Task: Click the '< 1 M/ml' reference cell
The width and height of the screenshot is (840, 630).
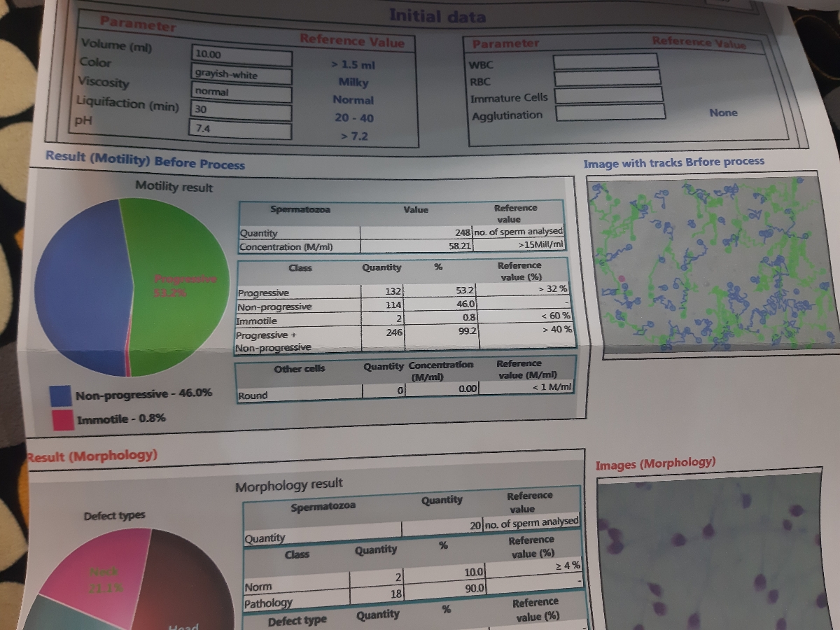Action: coord(527,386)
